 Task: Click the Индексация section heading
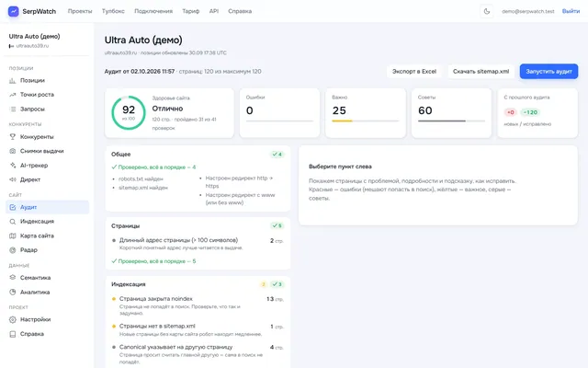(x=129, y=284)
